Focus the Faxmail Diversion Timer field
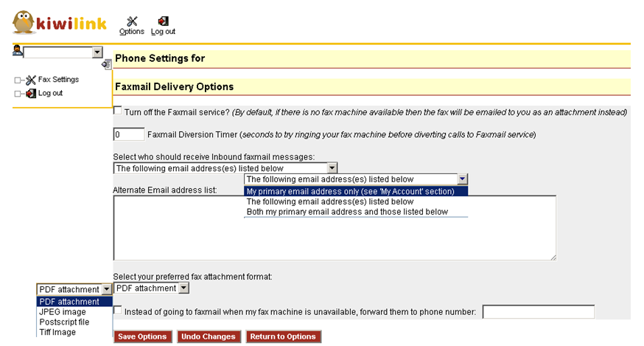 (129, 135)
